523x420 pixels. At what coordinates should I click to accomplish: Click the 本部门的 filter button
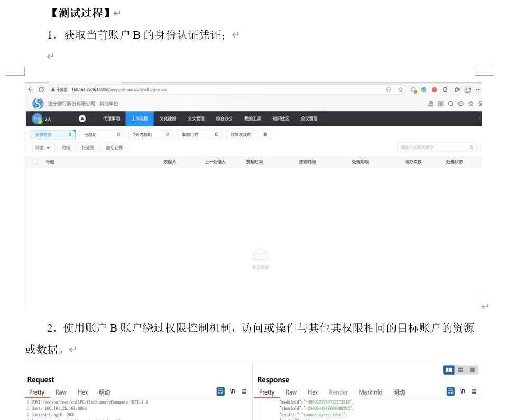(199, 134)
